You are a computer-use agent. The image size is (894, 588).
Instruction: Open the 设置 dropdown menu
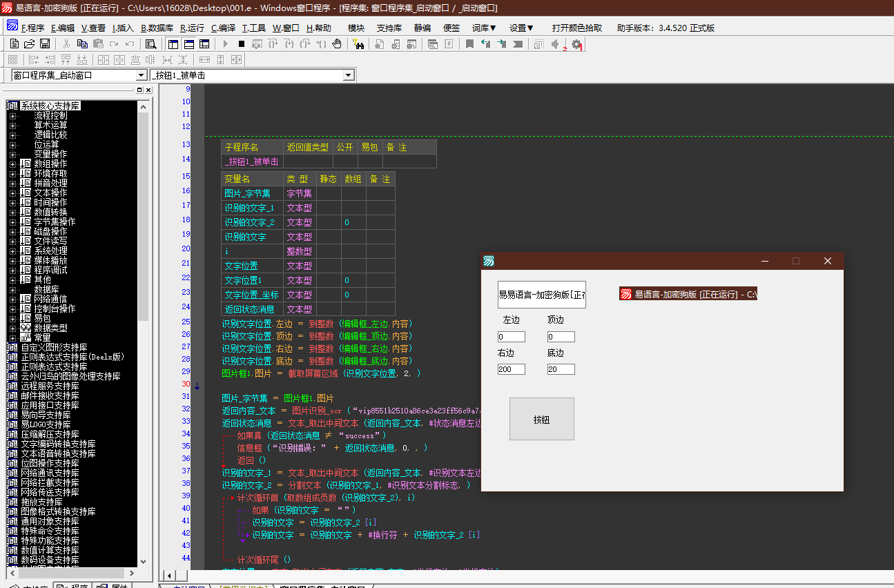click(521, 28)
